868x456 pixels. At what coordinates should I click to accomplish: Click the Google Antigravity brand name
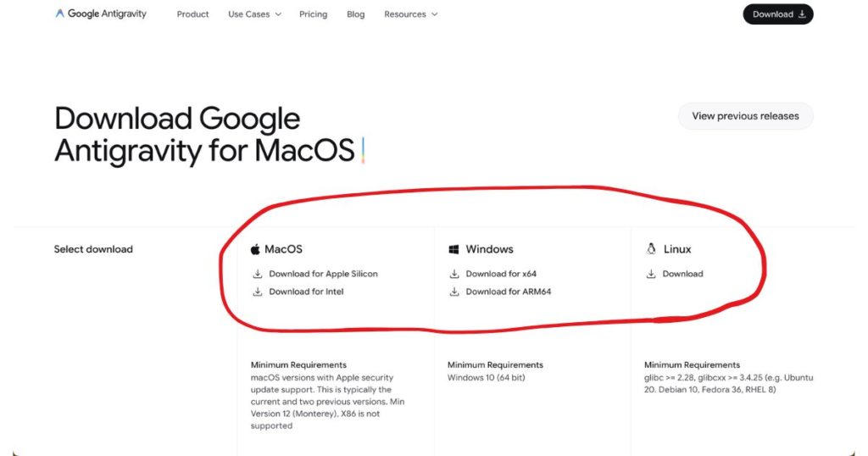107,14
